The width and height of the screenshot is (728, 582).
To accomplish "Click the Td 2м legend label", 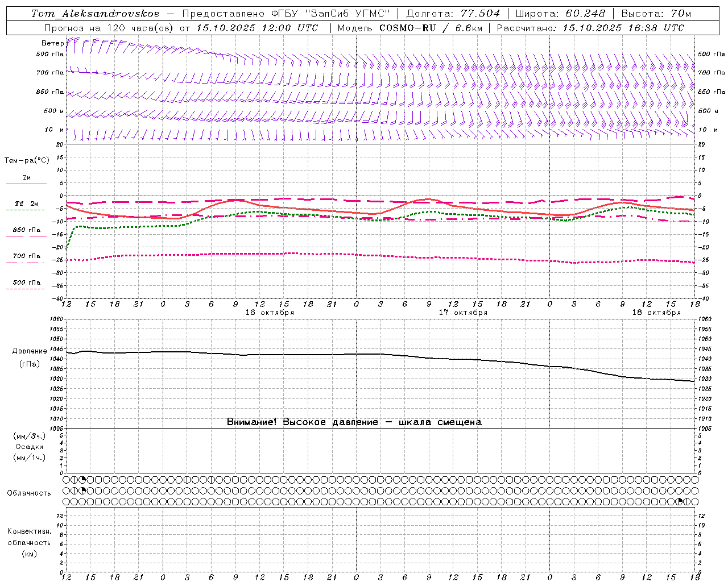I will (x=27, y=203).
